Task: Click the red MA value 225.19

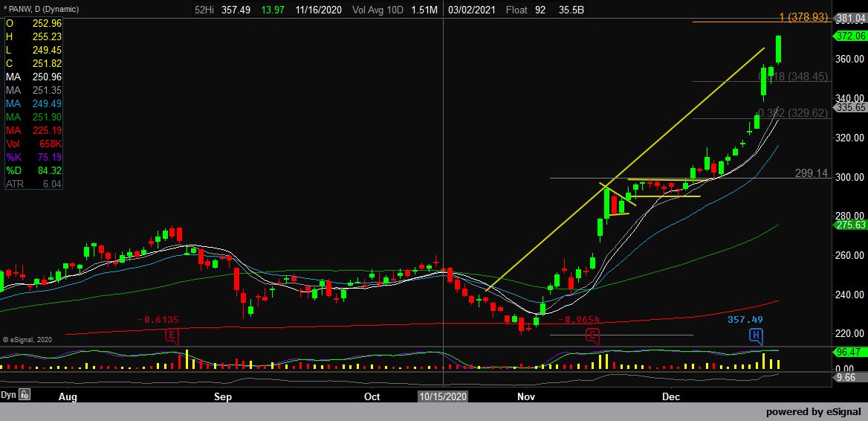Action: [x=47, y=131]
